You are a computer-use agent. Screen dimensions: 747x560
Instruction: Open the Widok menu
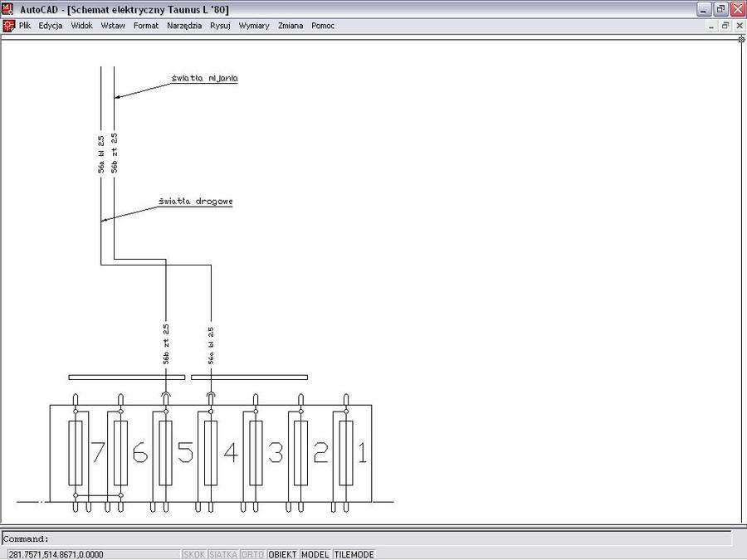(82, 26)
